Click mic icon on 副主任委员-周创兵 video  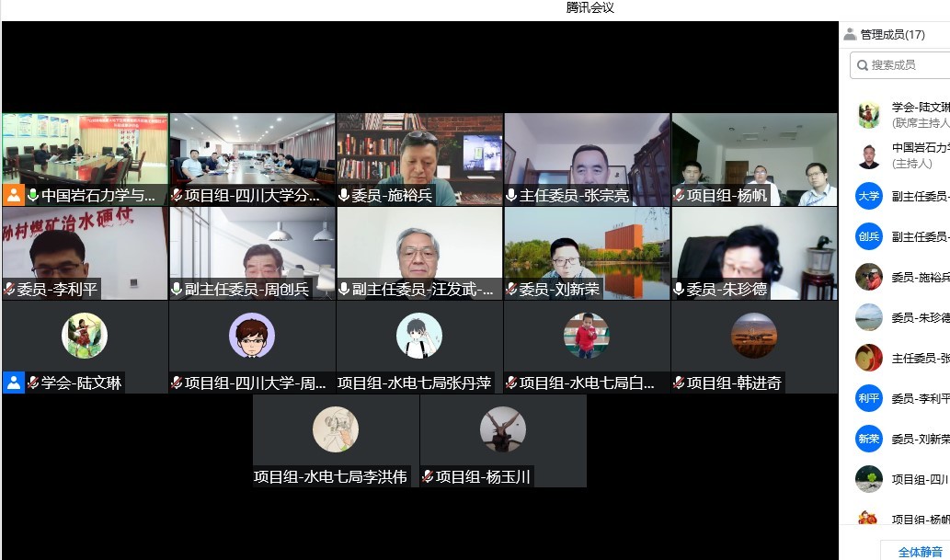(177, 290)
